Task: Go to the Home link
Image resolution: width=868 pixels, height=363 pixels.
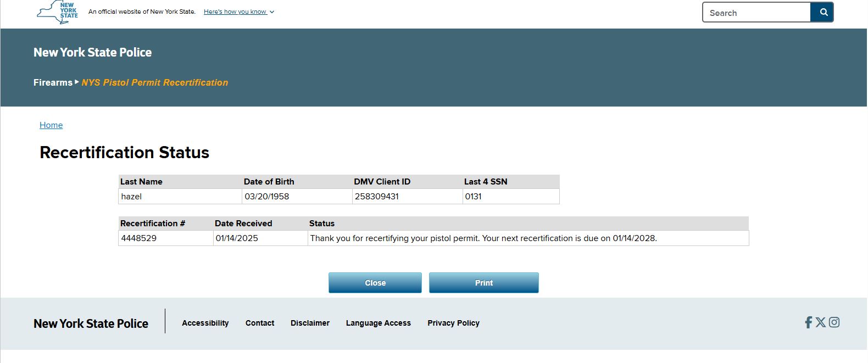Action: point(51,125)
